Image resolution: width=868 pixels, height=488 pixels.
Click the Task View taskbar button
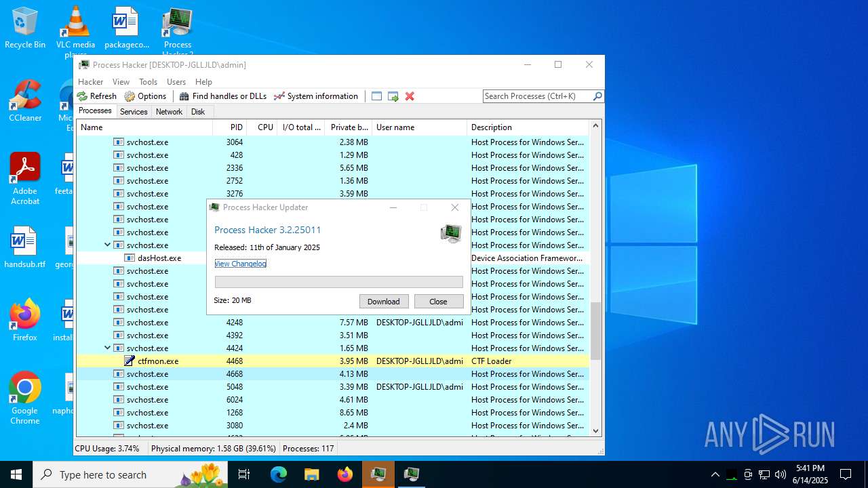click(245, 474)
